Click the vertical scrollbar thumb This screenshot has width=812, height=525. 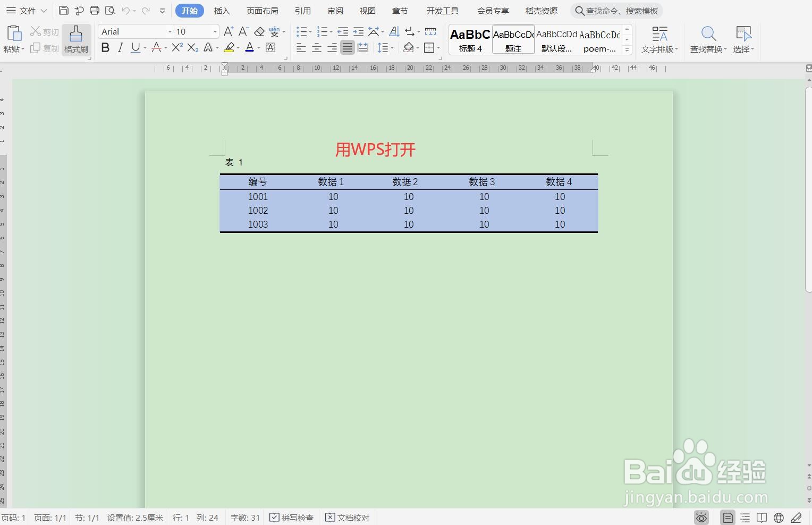click(x=809, y=188)
